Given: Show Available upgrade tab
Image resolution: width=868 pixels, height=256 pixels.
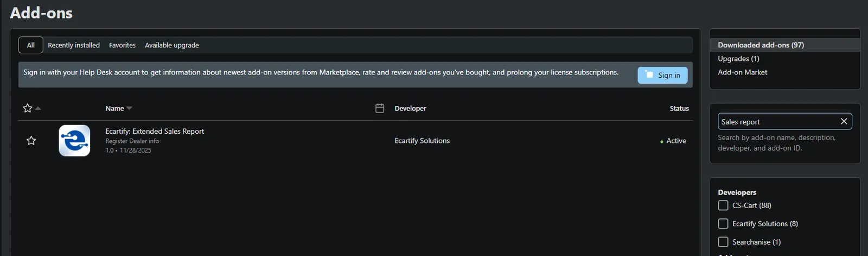Looking at the screenshot, I should 171,45.
